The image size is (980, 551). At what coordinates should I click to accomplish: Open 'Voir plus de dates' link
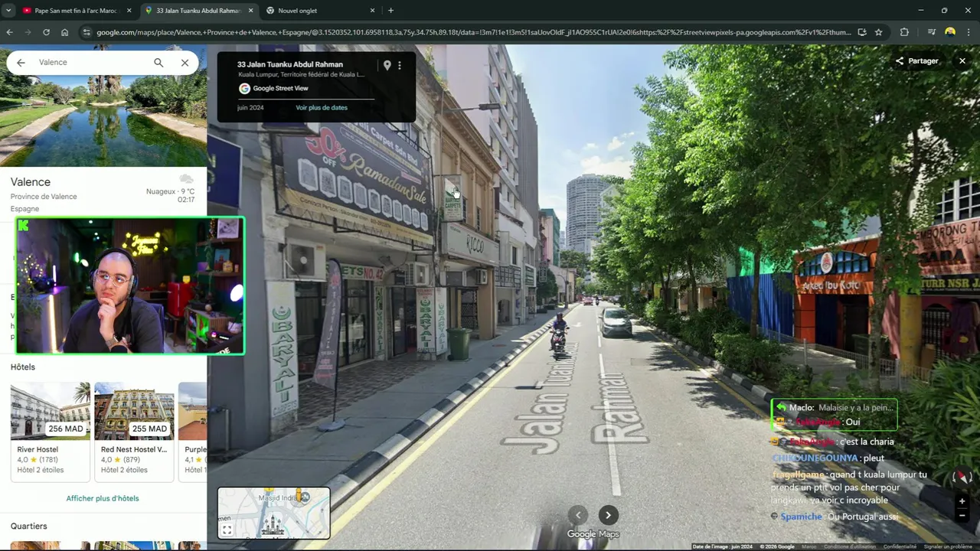click(322, 108)
